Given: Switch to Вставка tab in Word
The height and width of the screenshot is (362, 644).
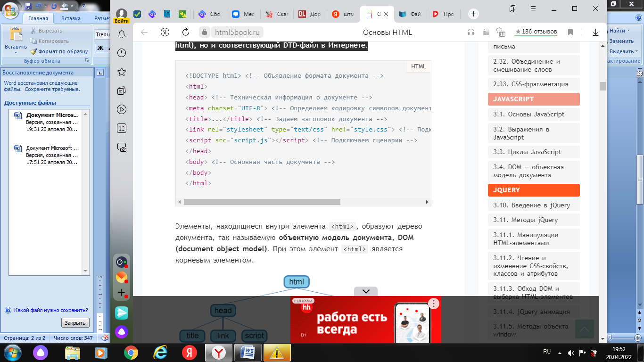Looking at the screenshot, I should click(71, 18).
